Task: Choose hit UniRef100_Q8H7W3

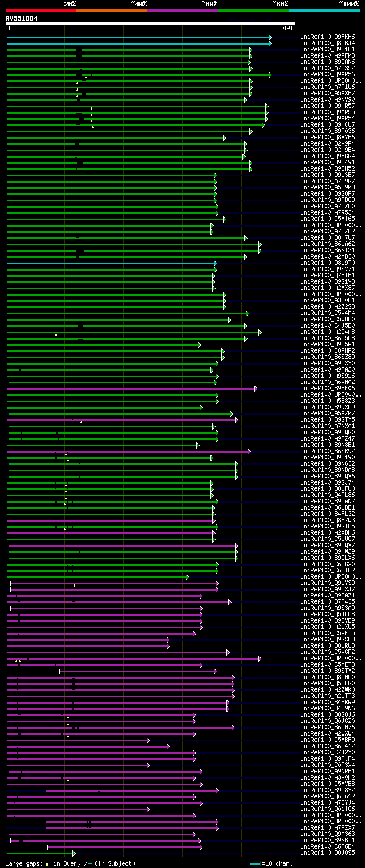Action: (x=327, y=520)
